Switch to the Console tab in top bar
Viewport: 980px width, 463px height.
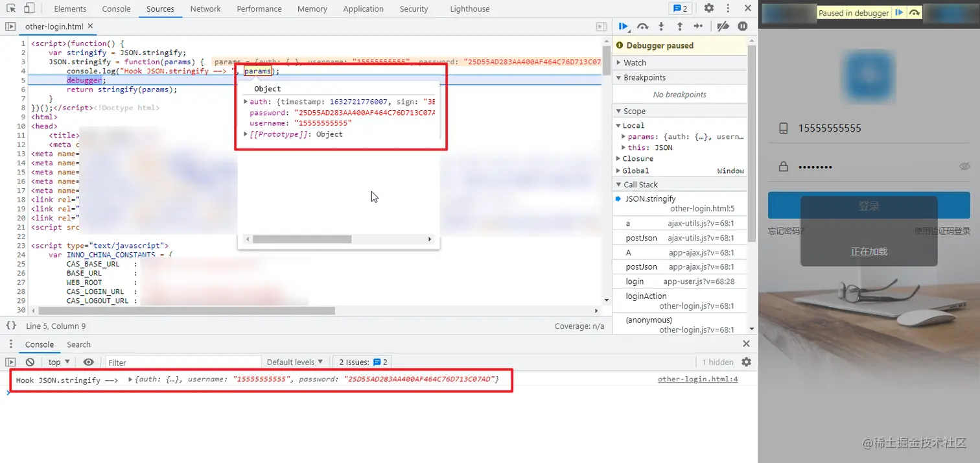tap(117, 8)
